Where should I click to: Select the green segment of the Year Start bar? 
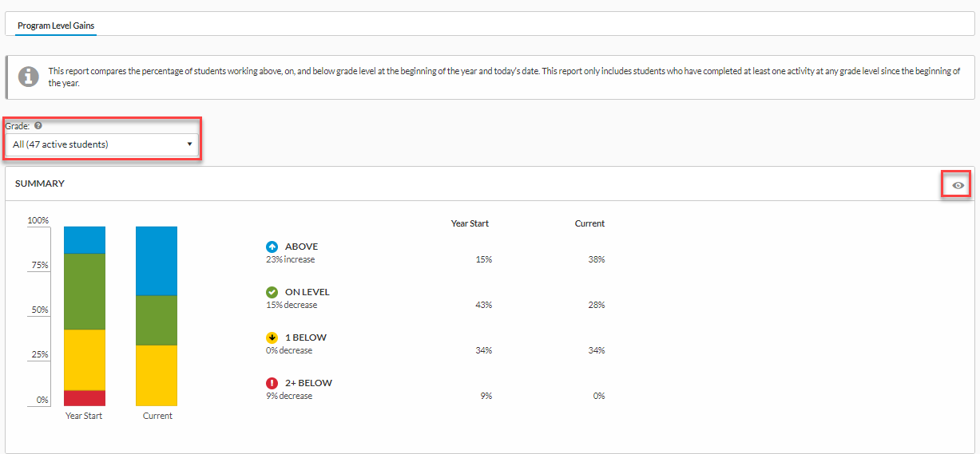[x=85, y=291]
